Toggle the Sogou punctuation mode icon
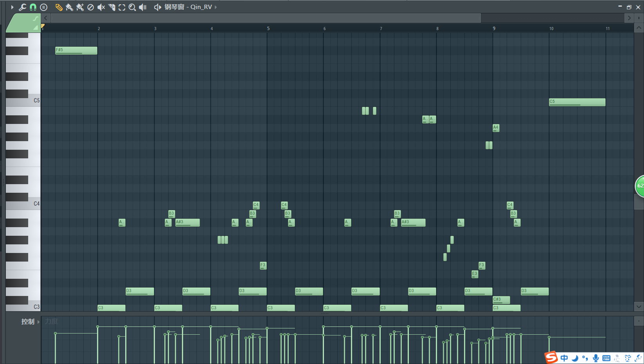This screenshot has width=644, height=364. pos(585,358)
